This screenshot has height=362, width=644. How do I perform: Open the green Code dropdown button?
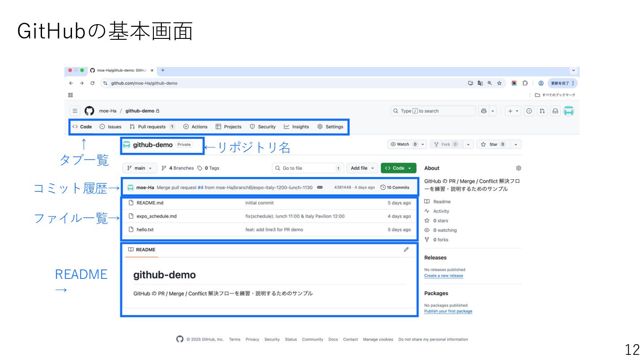pyautogui.click(x=398, y=168)
